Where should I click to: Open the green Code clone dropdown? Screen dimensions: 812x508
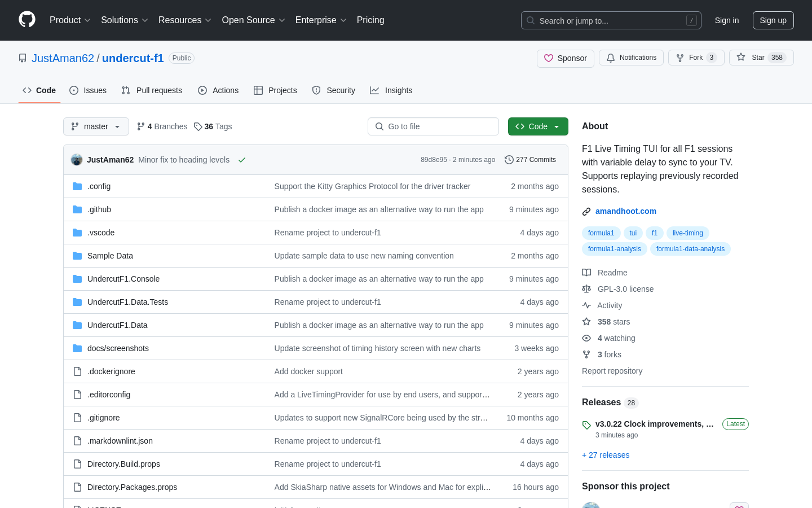tap(538, 126)
